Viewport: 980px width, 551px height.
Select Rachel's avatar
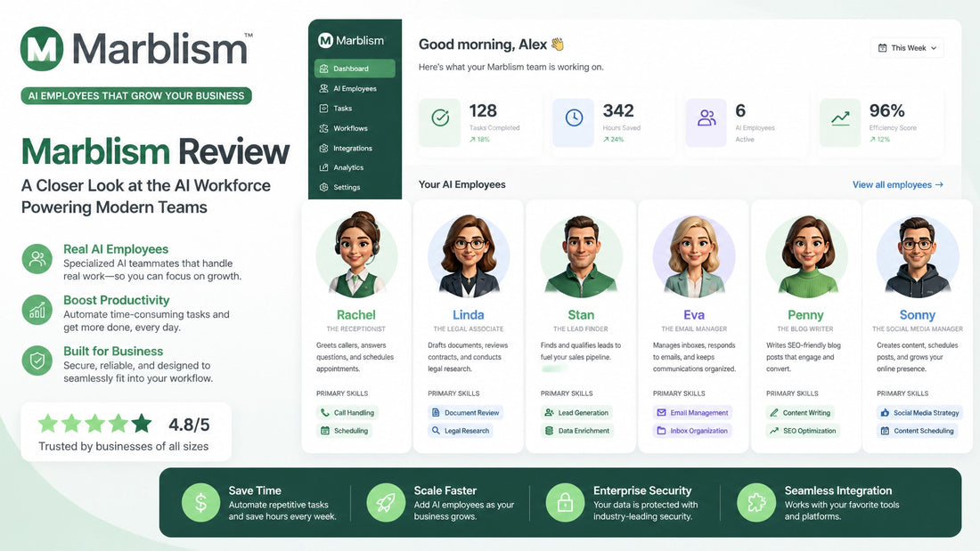coord(356,255)
